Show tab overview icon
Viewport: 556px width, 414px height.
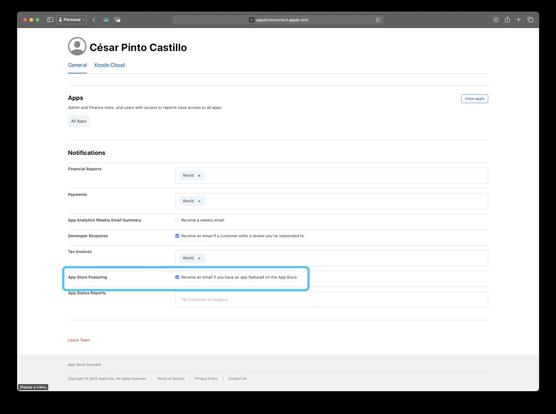[530, 20]
